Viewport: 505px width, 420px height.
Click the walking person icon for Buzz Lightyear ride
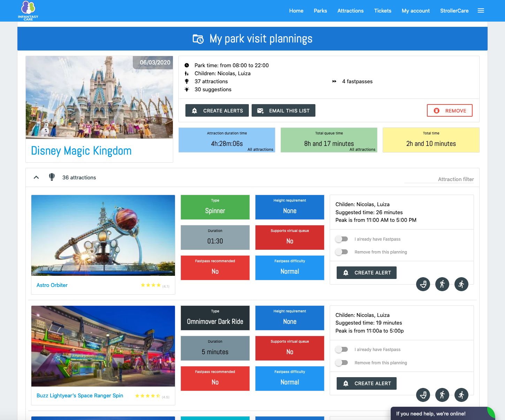442,395
